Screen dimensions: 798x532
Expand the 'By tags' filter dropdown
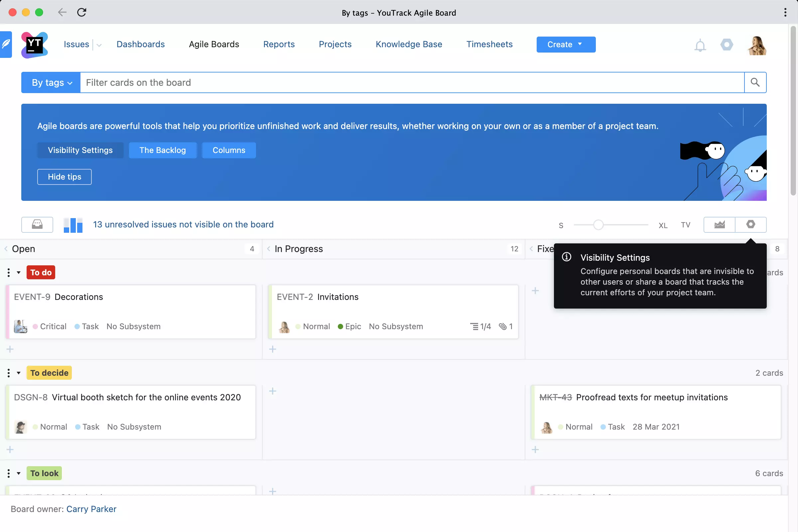pyautogui.click(x=51, y=82)
